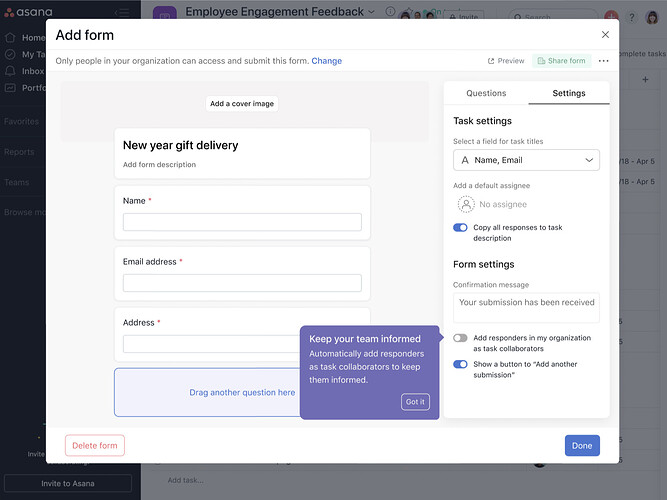667x500 pixels.
Task: Expand the project title dropdown chevron
Action: (372, 12)
